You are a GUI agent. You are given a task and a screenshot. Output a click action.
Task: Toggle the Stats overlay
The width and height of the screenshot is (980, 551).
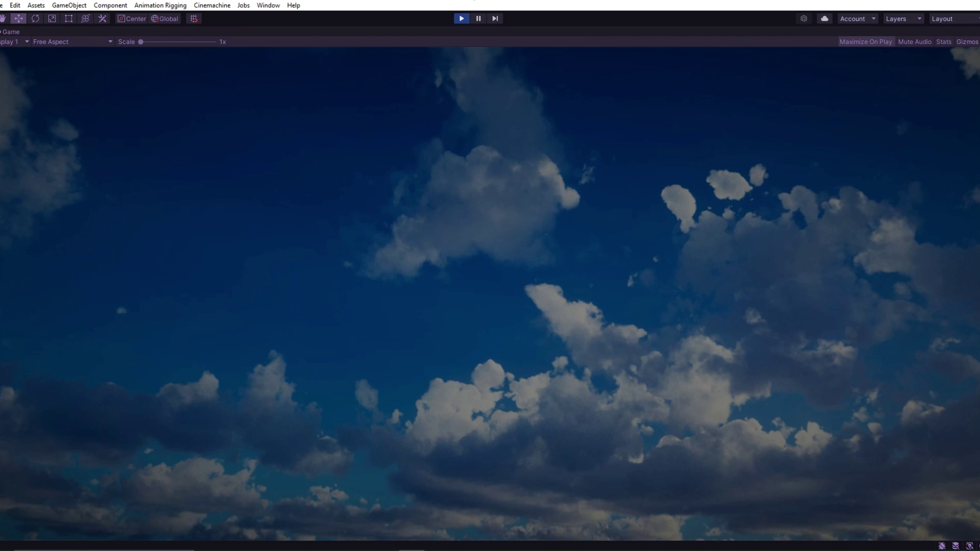point(944,42)
